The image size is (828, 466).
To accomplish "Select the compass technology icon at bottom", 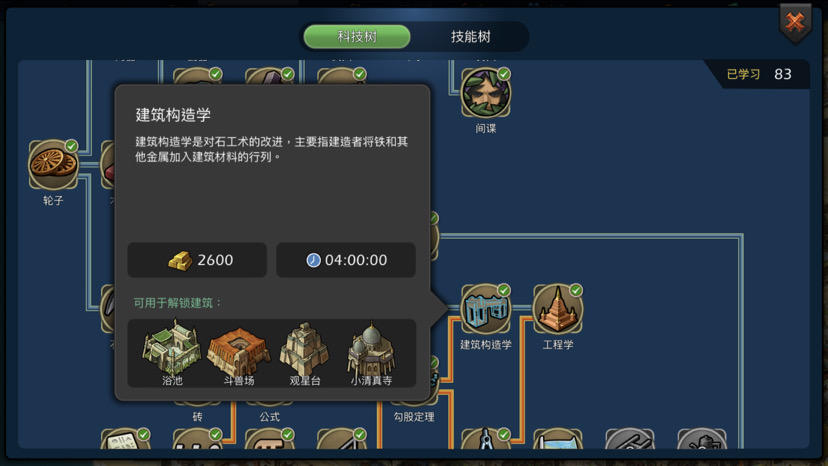I will pos(485,440).
